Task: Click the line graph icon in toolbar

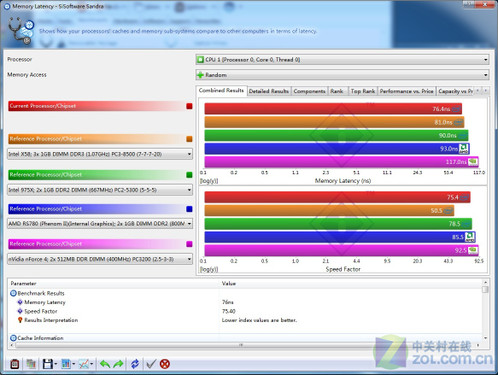Action: coord(83,364)
